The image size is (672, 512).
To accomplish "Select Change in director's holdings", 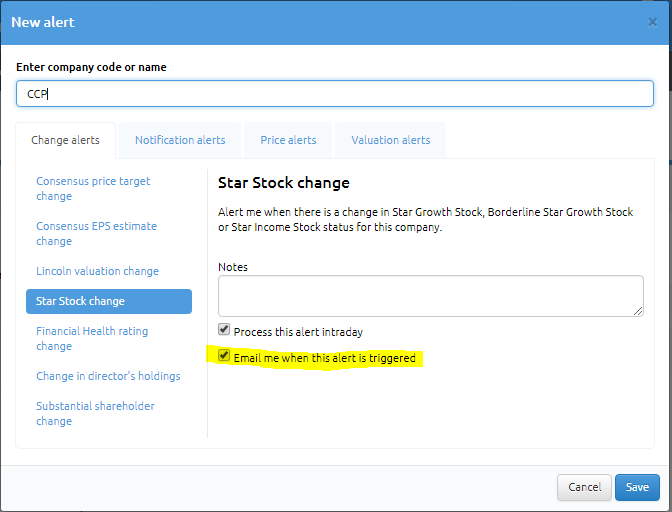I will click(x=109, y=376).
